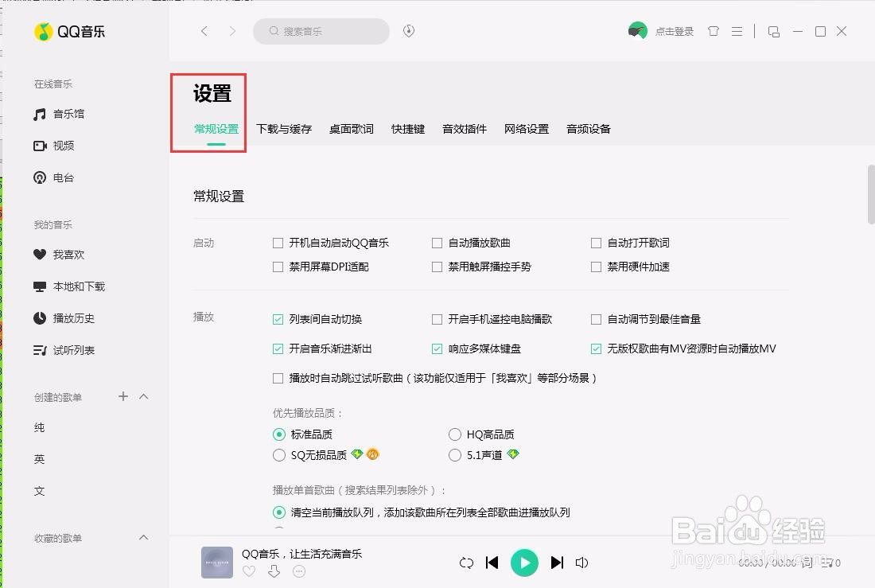The height and width of the screenshot is (588, 875).
Task: Expand the 收藏的歌单 section
Action: pos(144,538)
